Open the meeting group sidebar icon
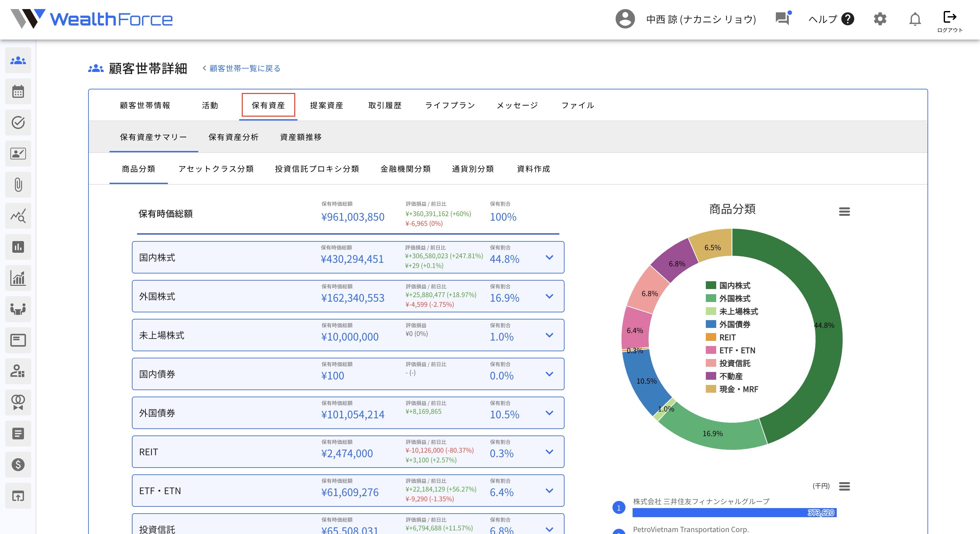The image size is (980, 534). (18, 309)
